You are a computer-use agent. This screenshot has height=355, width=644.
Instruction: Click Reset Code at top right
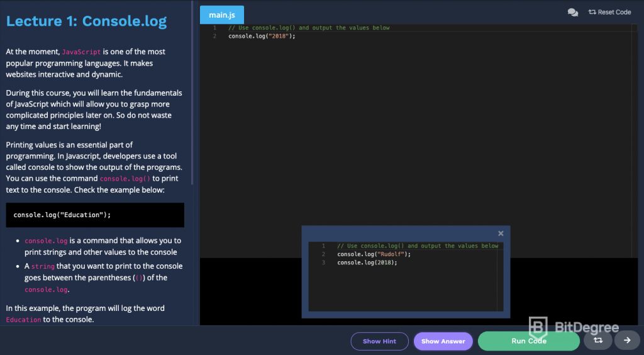click(609, 13)
